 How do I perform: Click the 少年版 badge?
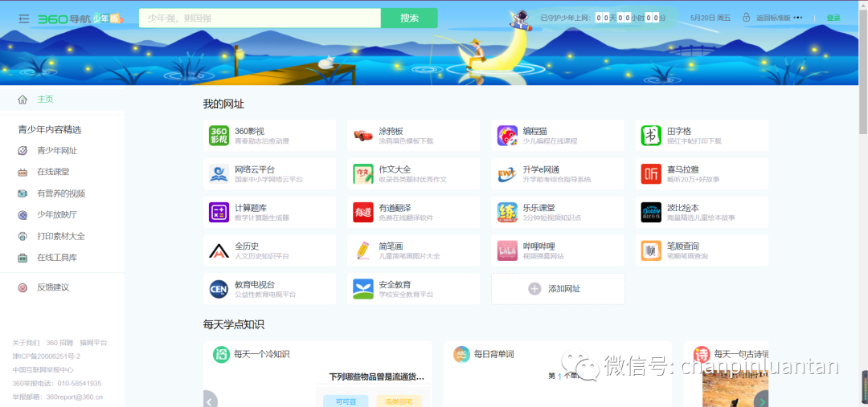[108, 18]
